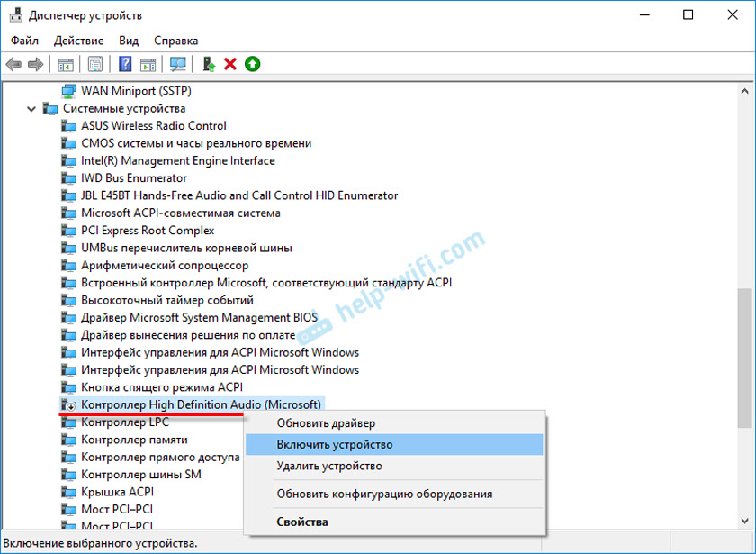Viewport: 756px width, 554px height.
Task: Click the blue question mark Help icon
Action: coord(125,64)
